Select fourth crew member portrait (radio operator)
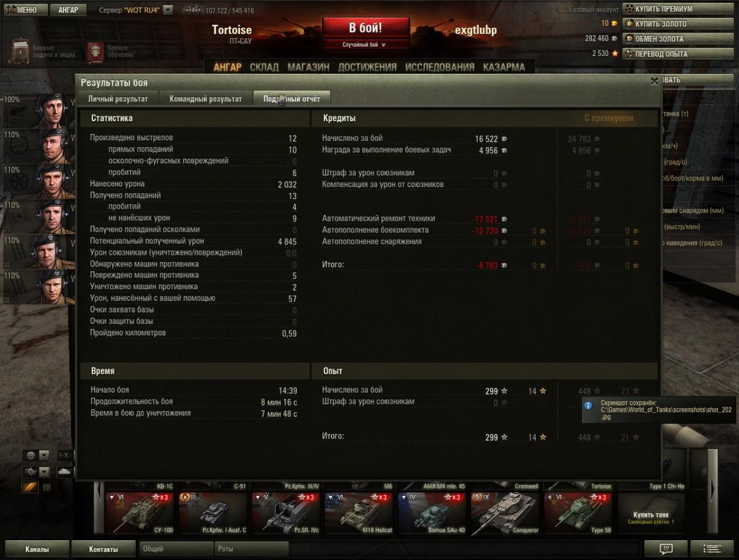The height and width of the screenshot is (560, 739). click(52, 216)
